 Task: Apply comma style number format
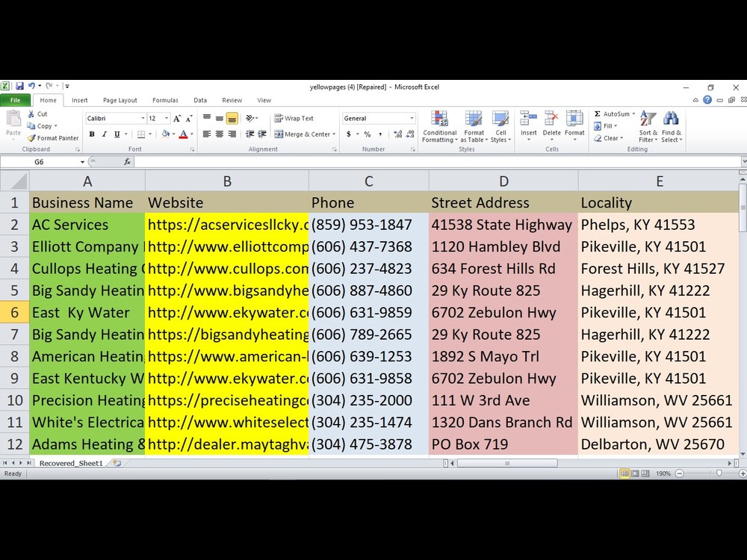coord(380,134)
